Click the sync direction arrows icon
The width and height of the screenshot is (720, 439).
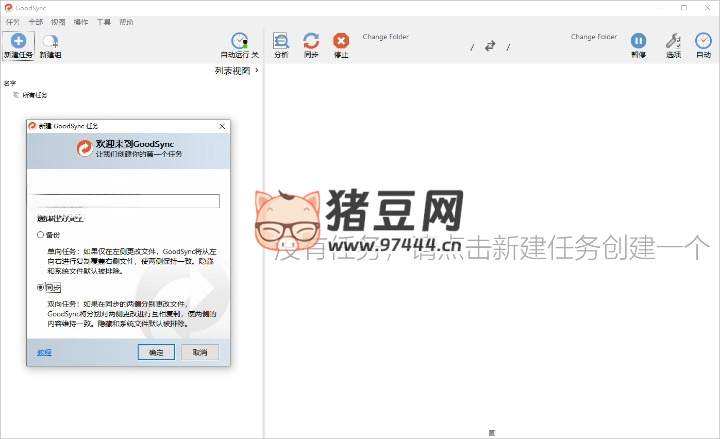(x=490, y=46)
